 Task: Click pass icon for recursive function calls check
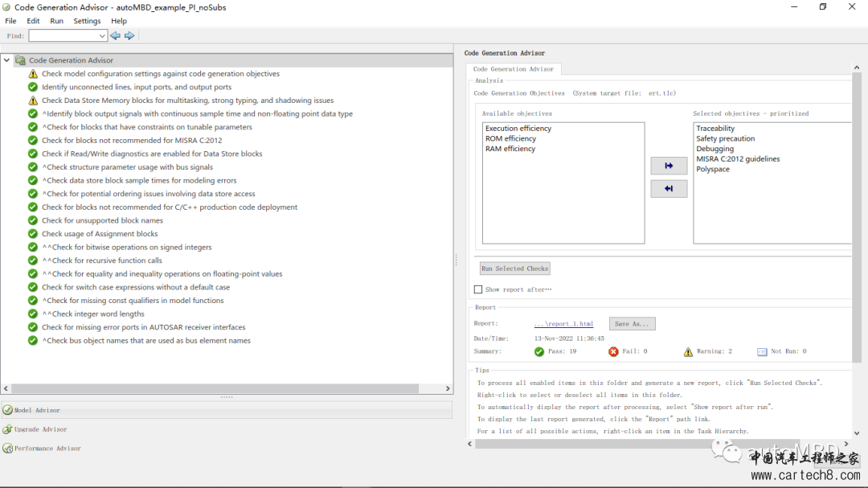point(33,260)
